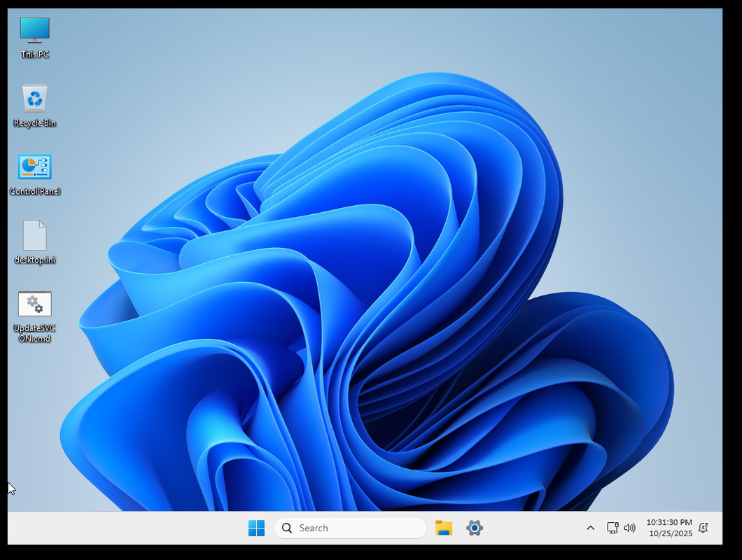This screenshot has height=560, width=742.
Task: Open the notification bell icon
Action: 703,528
